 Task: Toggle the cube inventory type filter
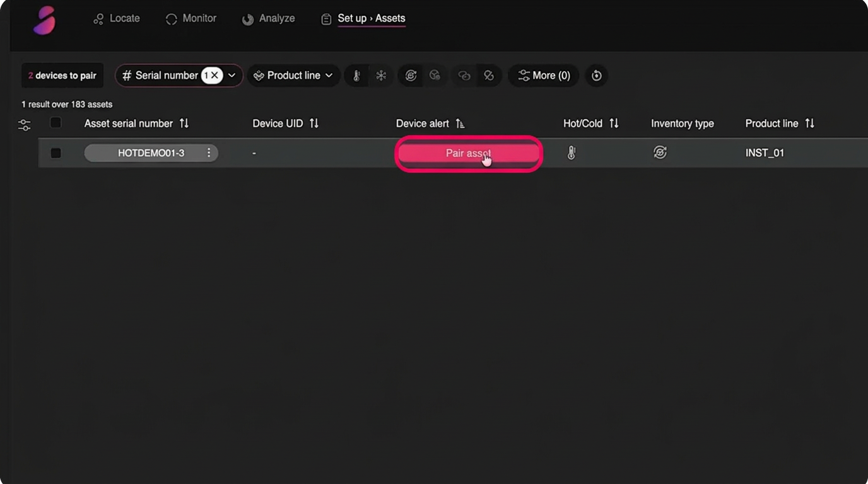[435, 76]
